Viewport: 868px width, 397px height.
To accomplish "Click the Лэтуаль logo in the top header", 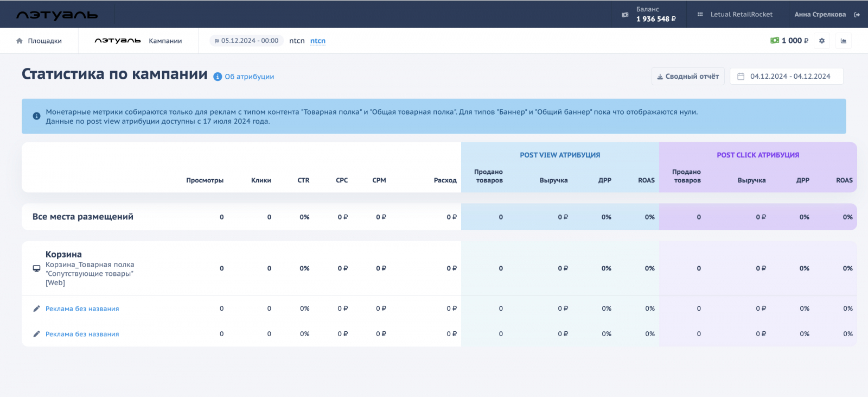I will 57,15.
